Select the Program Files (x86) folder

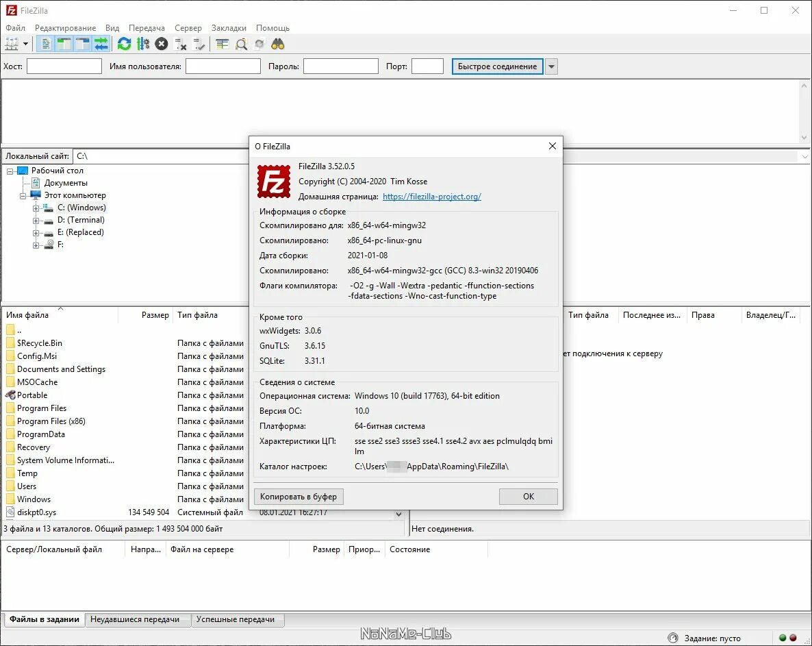[x=51, y=421]
